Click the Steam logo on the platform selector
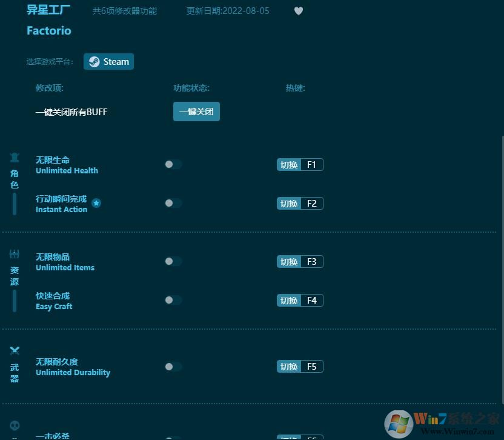The image size is (504, 440). coord(94,61)
